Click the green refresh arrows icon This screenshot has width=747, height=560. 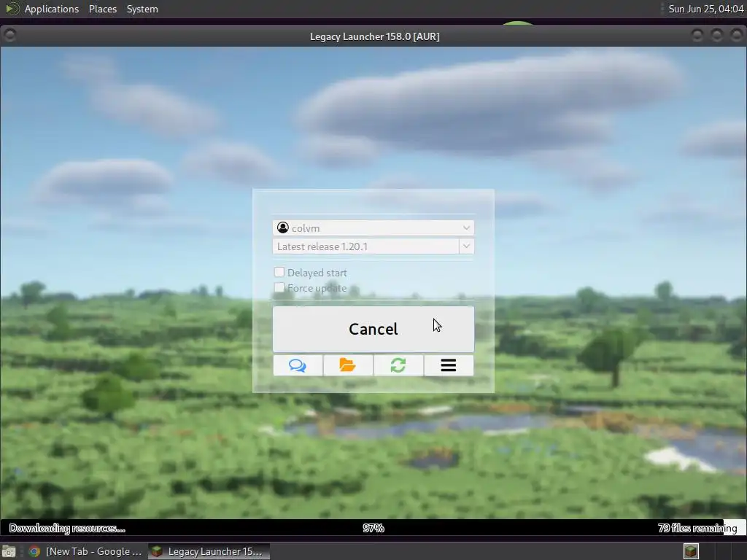point(398,365)
